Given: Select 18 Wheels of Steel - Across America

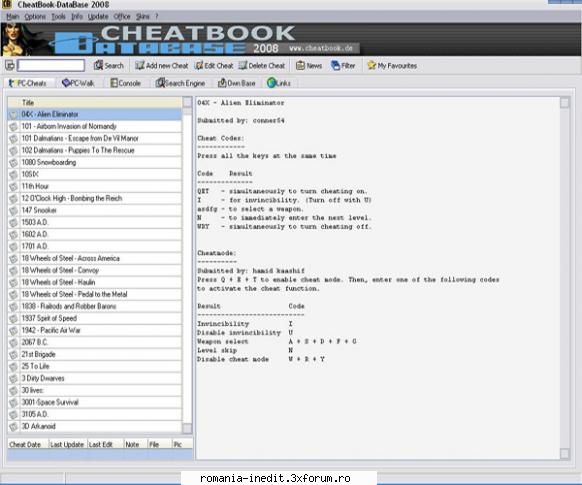Looking at the screenshot, I should pyautogui.click(x=95, y=258).
